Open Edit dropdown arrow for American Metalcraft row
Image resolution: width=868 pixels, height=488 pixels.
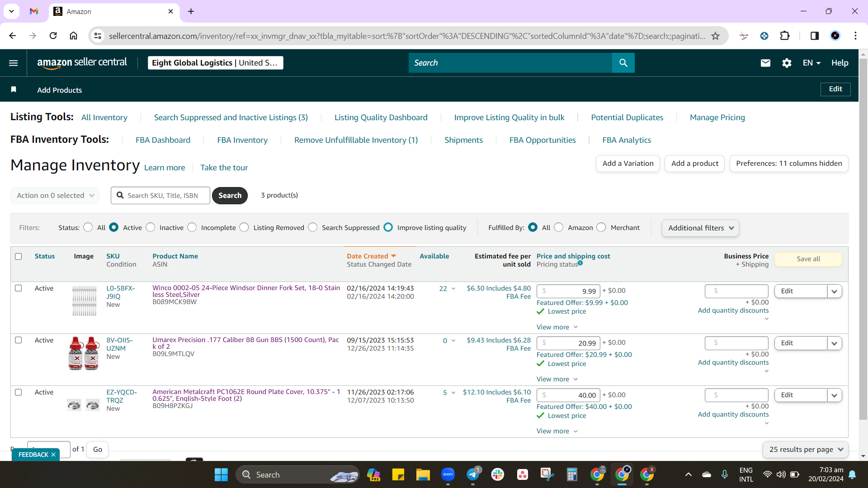point(835,395)
